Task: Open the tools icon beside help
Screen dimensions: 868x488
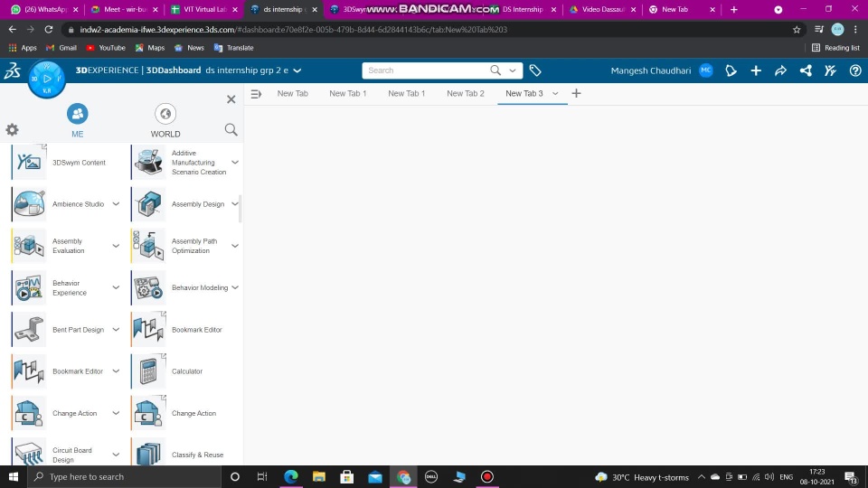Action: [830, 70]
